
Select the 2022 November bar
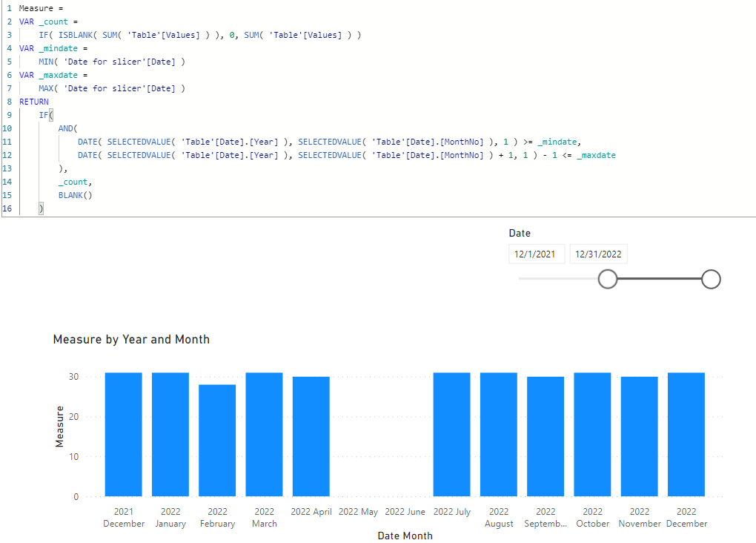point(640,436)
